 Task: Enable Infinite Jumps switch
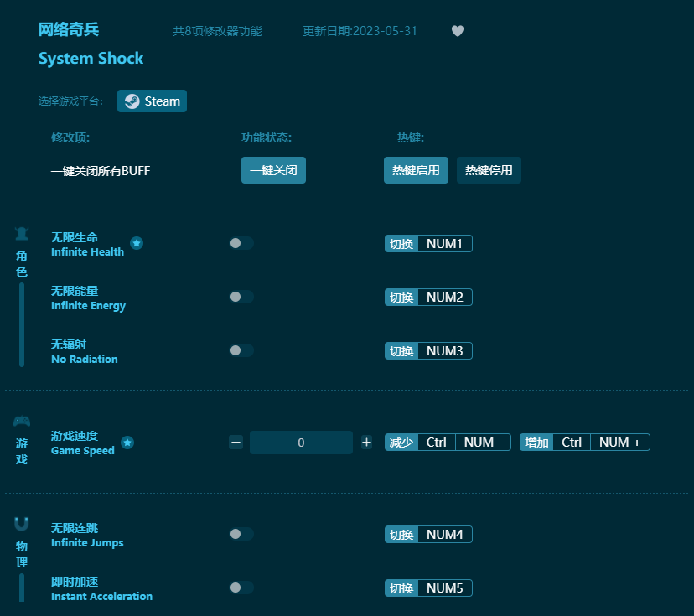tap(241, 534)
